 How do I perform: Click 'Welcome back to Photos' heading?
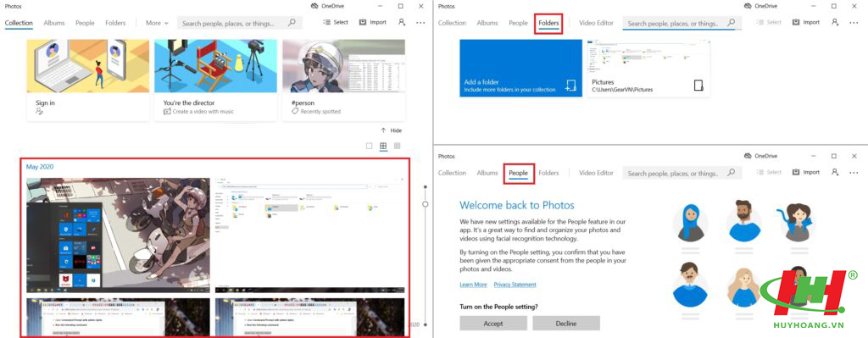pyautogui.click(x=517, y=205)
